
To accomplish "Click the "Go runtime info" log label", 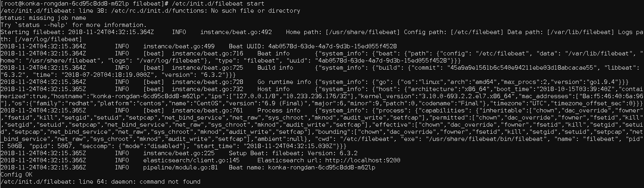I will (x=284, y=82).
